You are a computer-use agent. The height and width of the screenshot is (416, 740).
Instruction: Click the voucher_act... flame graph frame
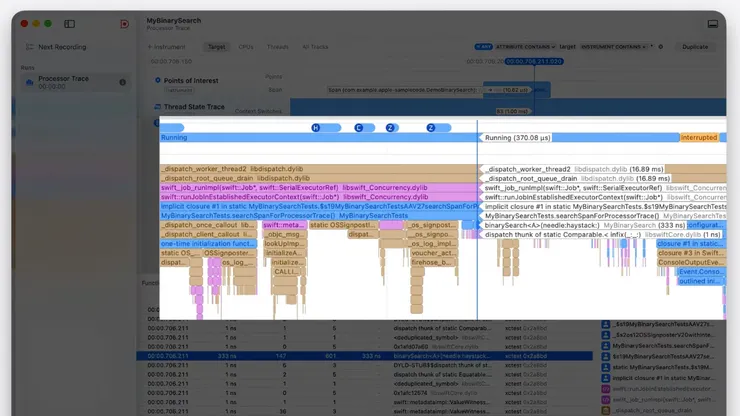(x=432, y=253)
